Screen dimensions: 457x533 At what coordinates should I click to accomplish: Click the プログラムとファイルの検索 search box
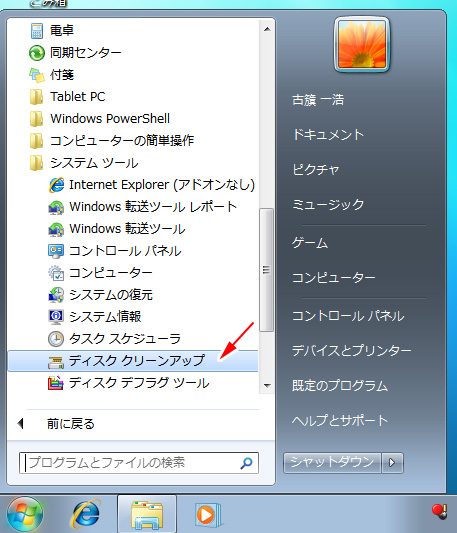pos(139,463)
